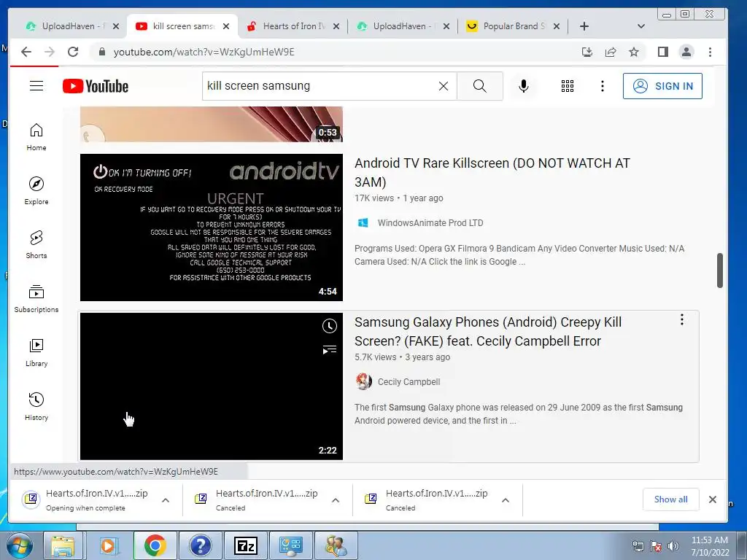This screenshot has width=747, height=560.
Task: Click Watch later clock on Samsung thumbnail
Action: 329,326
